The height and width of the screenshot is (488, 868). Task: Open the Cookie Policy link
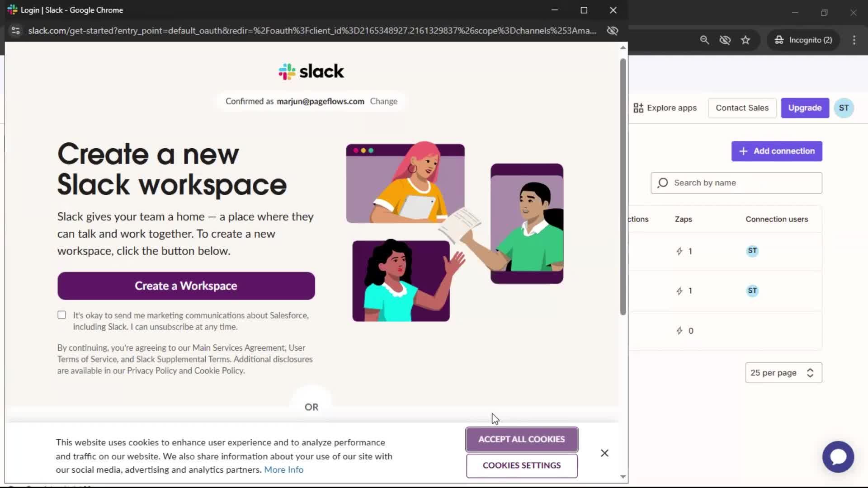click(218, 371)
